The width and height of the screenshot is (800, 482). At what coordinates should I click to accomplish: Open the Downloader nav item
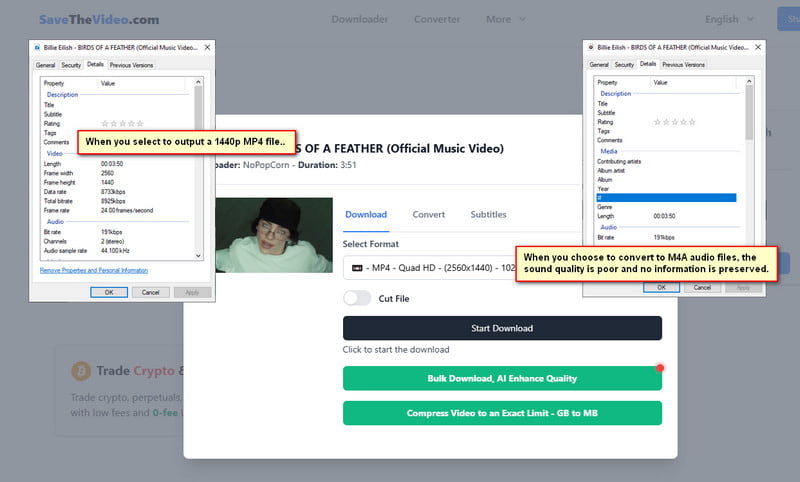click(360, 19)
